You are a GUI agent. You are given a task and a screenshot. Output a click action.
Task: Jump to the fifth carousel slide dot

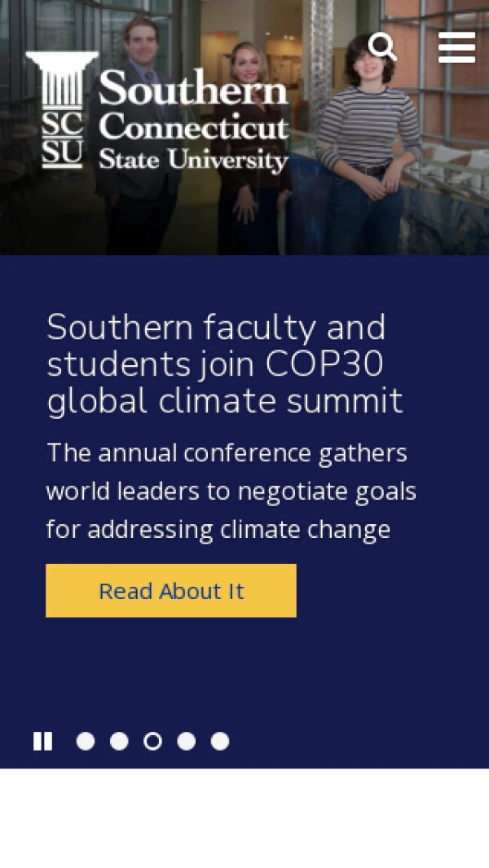(220, 741)
